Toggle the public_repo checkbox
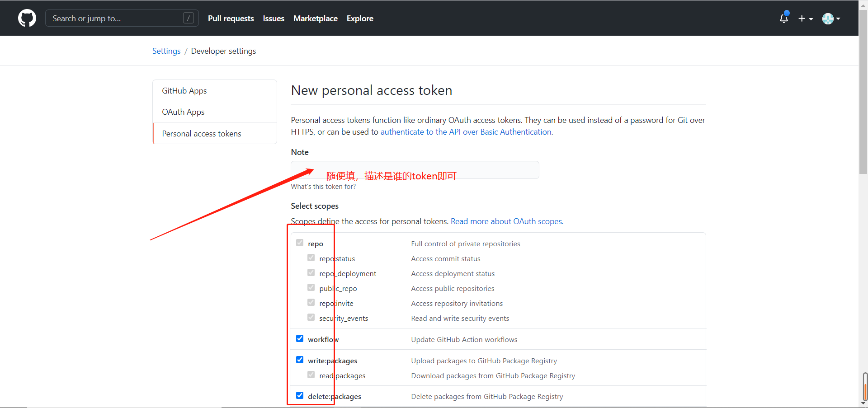The width and height of the screenshot is (868, 408). click(311, 288)
